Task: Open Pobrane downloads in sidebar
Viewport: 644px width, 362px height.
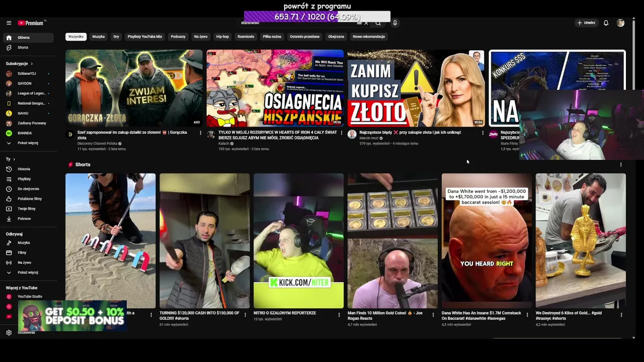Action: (x=28, y=219)
